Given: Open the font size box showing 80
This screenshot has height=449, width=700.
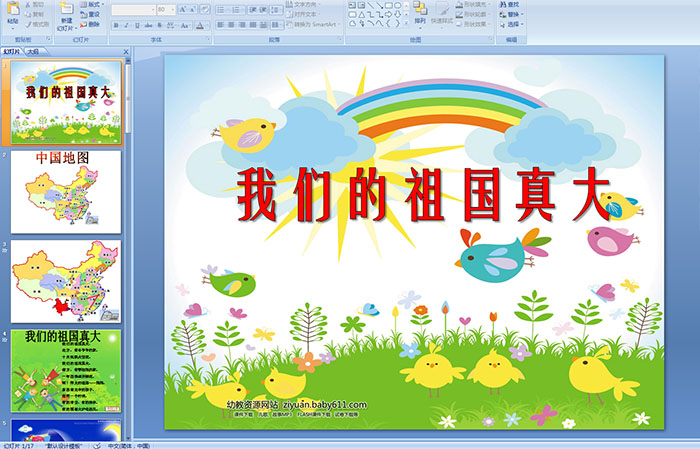Looking at the screenshot, I should click(166, 9).
